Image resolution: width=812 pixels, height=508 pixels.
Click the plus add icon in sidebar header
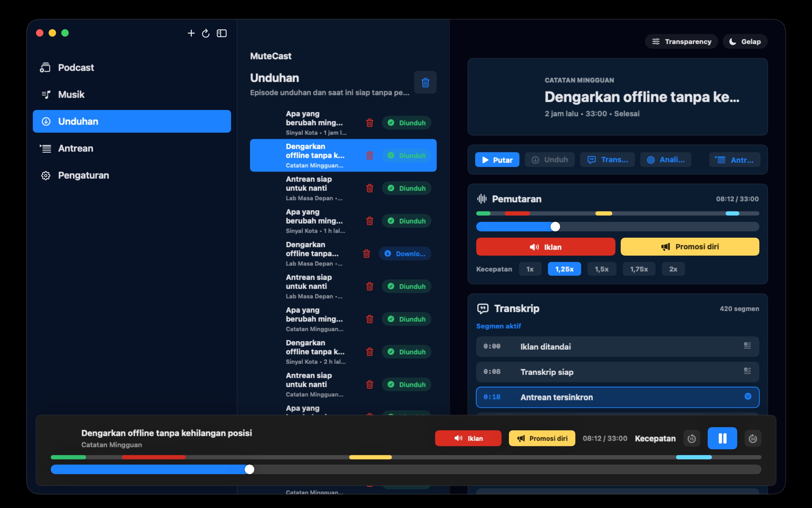coord(191,33)
